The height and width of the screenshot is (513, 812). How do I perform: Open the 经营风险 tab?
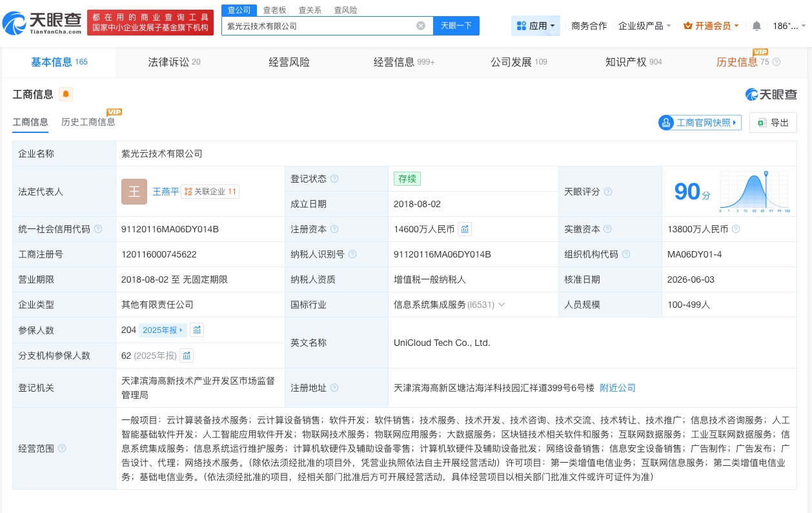(289, 62)
